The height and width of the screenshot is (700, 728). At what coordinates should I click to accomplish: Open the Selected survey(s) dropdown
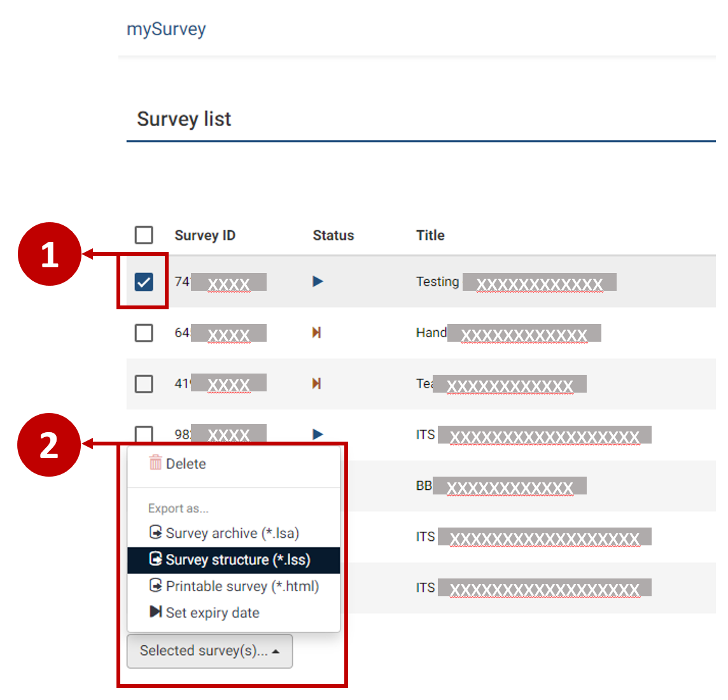pyautogui.click(x=209, y=650)
